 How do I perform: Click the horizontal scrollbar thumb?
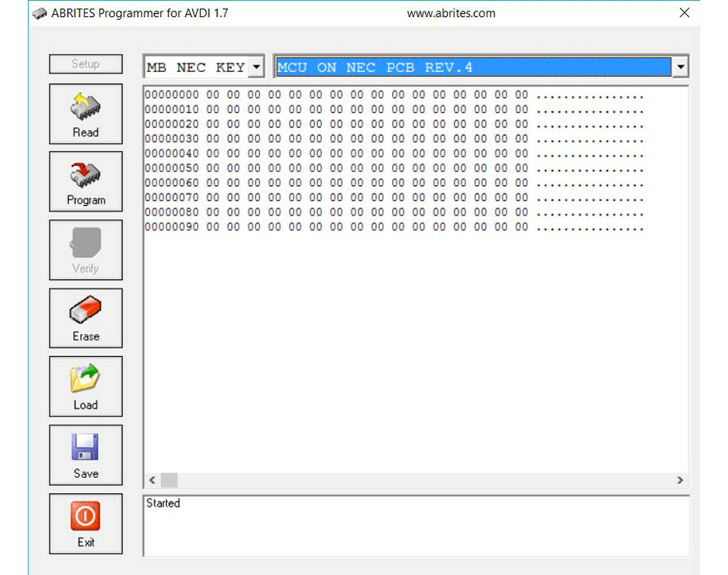coord(169,480)
